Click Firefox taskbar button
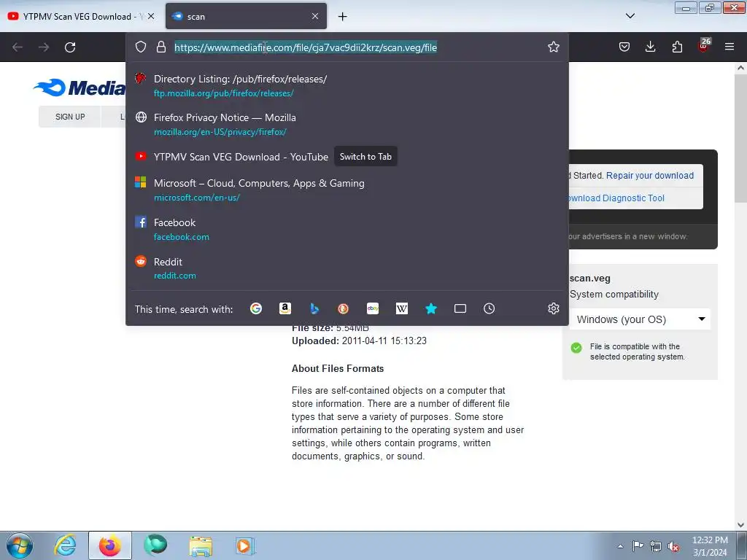The height and width of the screenshot is (560, 747). point(110,545)
